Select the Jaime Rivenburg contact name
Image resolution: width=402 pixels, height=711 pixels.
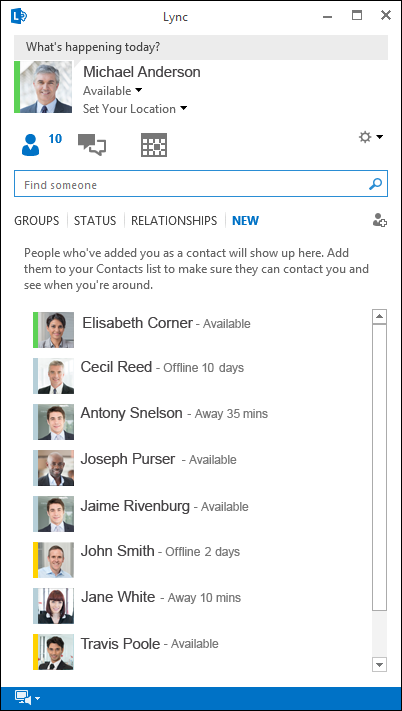coord(135,506)
